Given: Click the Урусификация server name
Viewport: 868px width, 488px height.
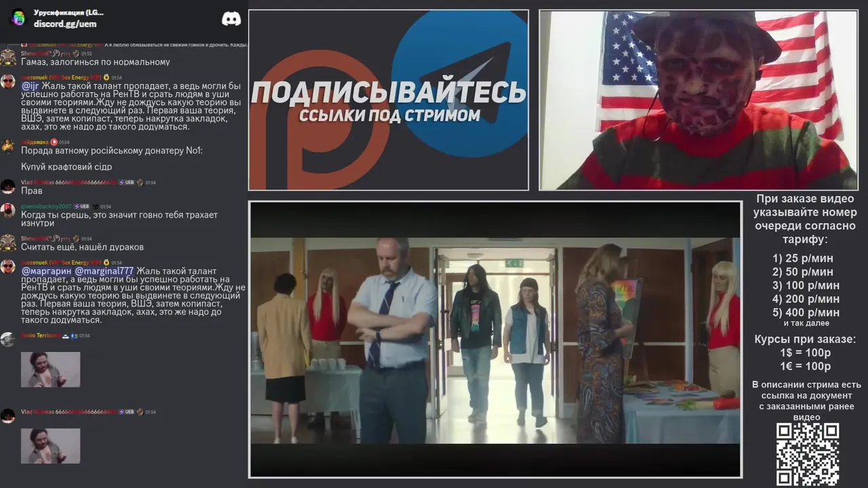Looking at the screenshot, I should (x=68, y=12).
